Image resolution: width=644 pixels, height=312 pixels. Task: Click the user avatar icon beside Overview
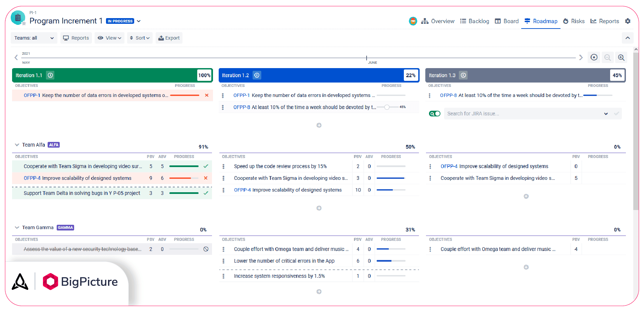(413, 21)
